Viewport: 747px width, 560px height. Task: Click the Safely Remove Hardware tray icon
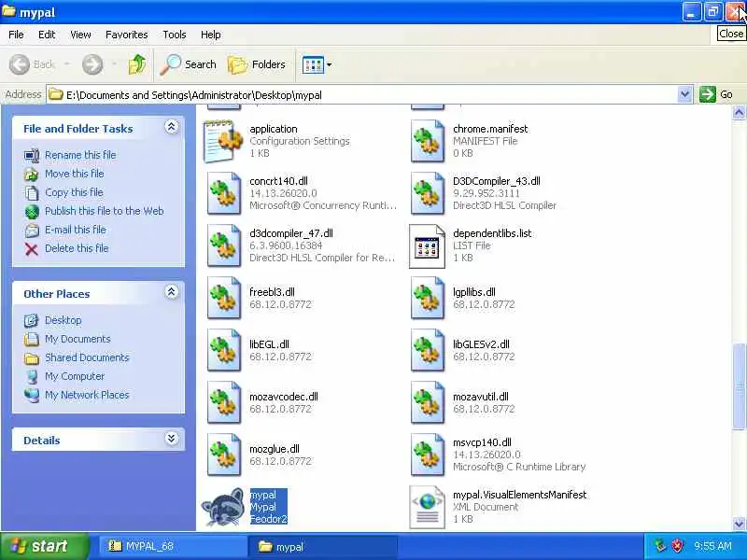(x=660, y=546)
